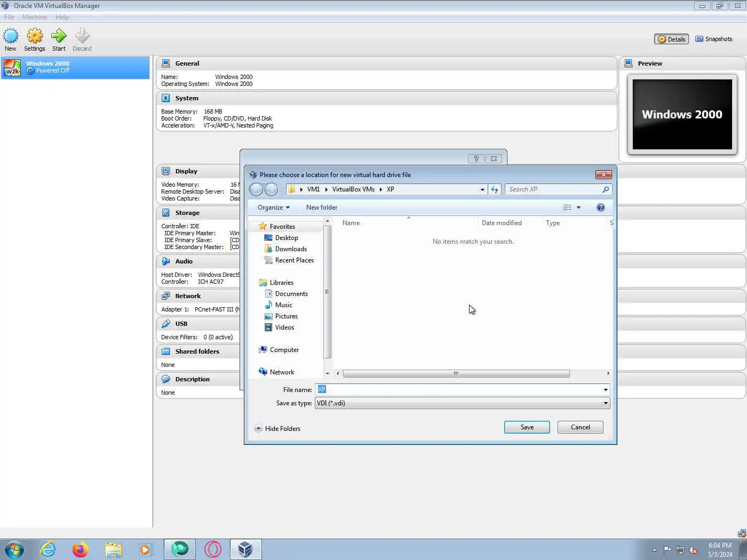Click the Save button
The width and height of the screenshot is (747, 560).
(x=527, y=427)
